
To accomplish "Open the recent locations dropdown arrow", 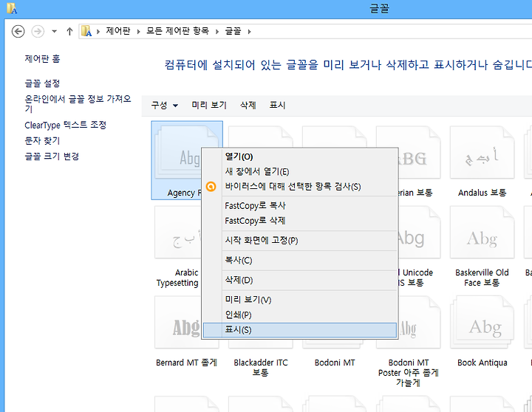I will [x=54, y=32].
